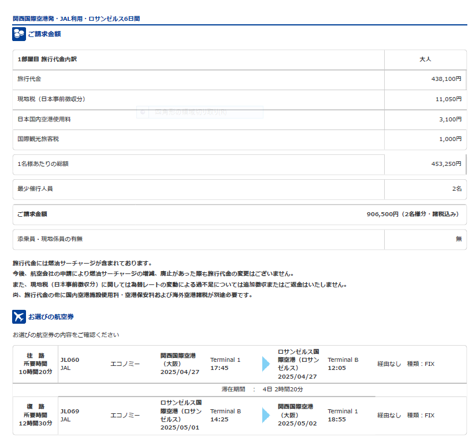
Task: Select the 旅行代金 row label
Action: click(29, 79)
